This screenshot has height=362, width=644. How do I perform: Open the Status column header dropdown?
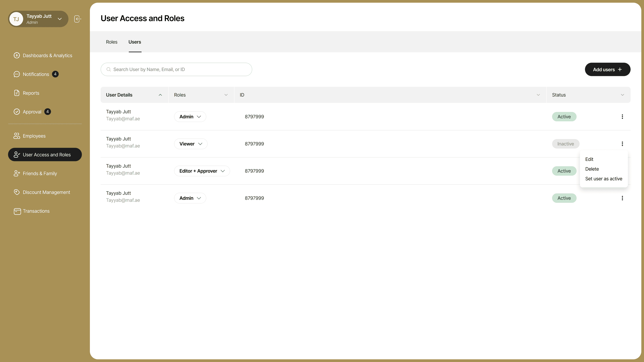[x=623, y=95]
